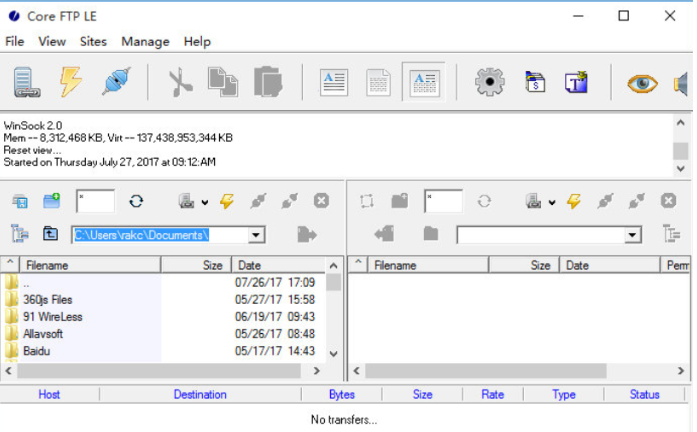Screen dimensions: 697x432
Task: Sort remote files by Date column
Action: (610, 265)
